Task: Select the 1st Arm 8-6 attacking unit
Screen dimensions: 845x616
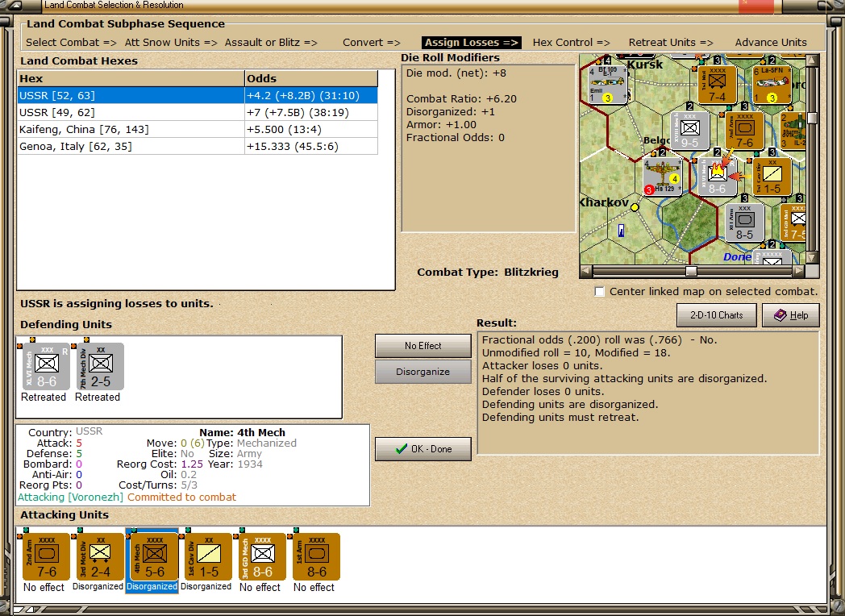Action: (x=316, y=557)
